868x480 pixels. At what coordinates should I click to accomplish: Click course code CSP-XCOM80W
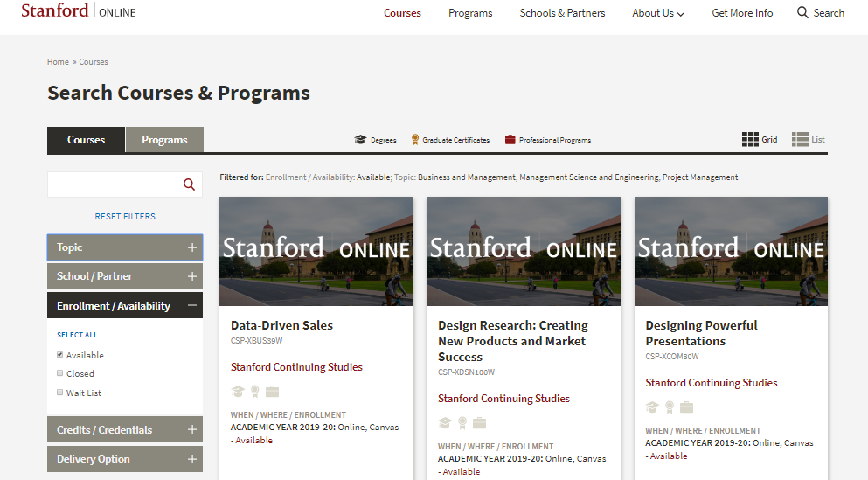[672, 357]
